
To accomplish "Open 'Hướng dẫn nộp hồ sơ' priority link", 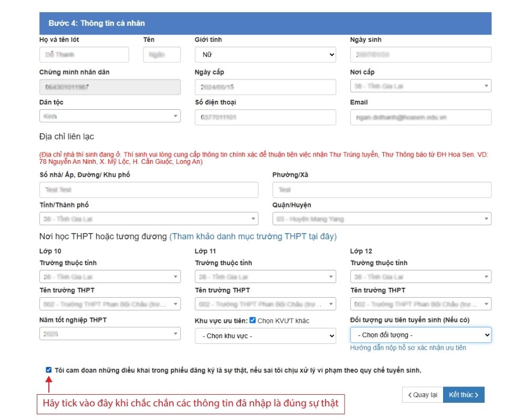I will point(408,348).
